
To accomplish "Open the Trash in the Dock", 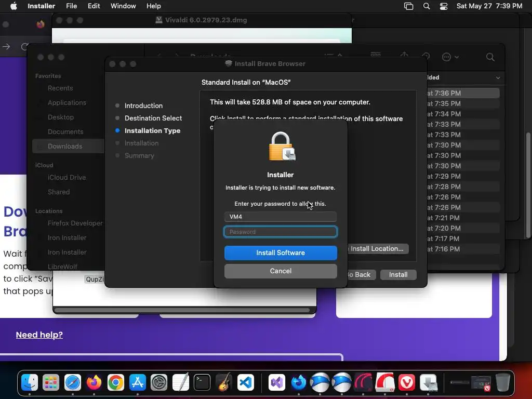I will coord(503,382).
